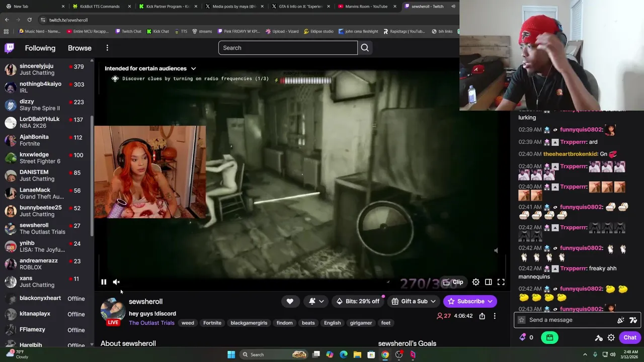Go to the Following page
The image size is (644, 362).
pyautogui.click(x=40, y=48)
